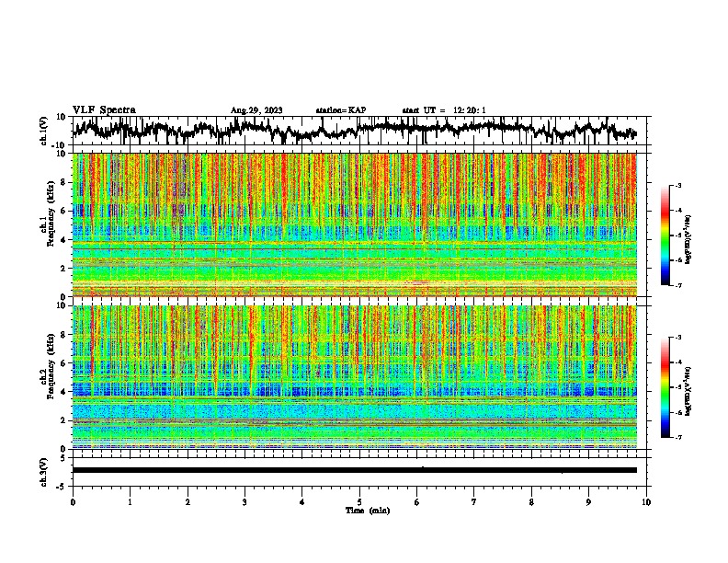Screen dimensions: 728x563
Task: Click the ch.2 colorbar "log(PSD)" label
Action: [x=688, y=392]
